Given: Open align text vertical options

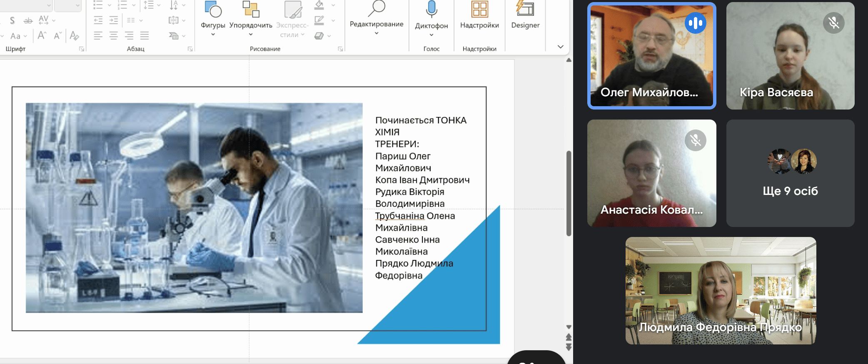Looking at the screenshot, I should 177,20.
